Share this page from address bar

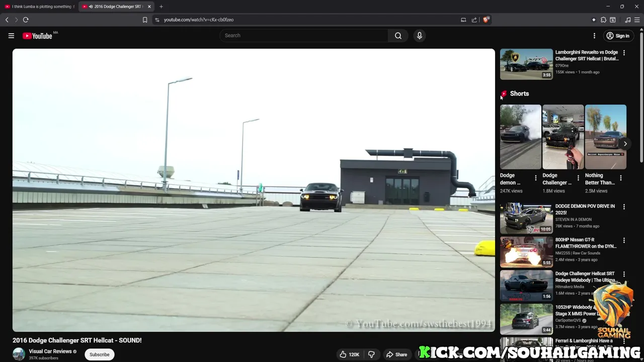pos(474,20)
